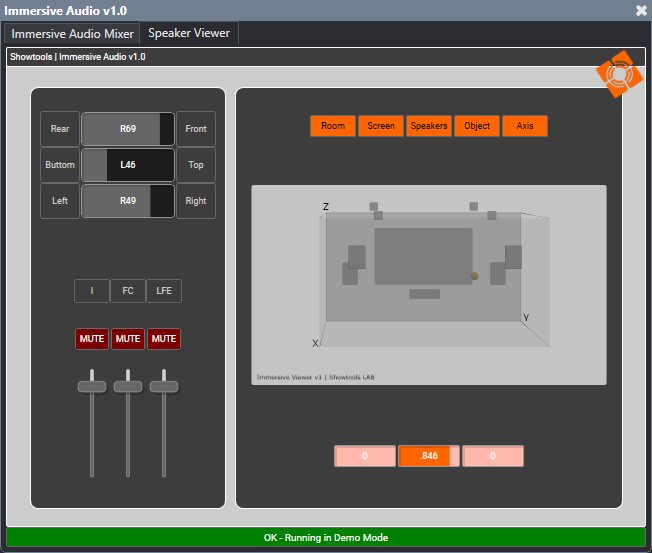
Task: Click the left value field showing 0
Action: point(365,456)
